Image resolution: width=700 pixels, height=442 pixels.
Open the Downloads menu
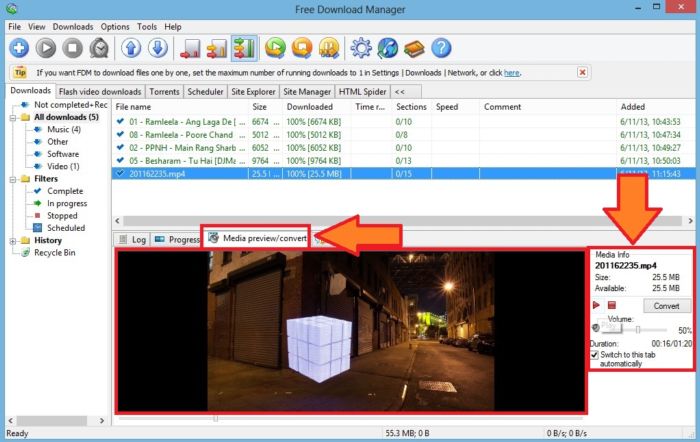pyautogui.click(x=73, y=27)
